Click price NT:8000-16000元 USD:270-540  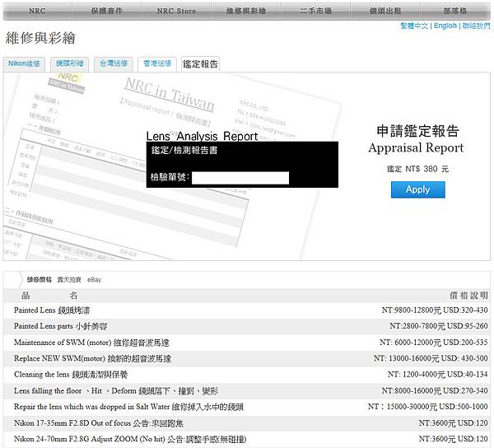click(x=435, y=391)
